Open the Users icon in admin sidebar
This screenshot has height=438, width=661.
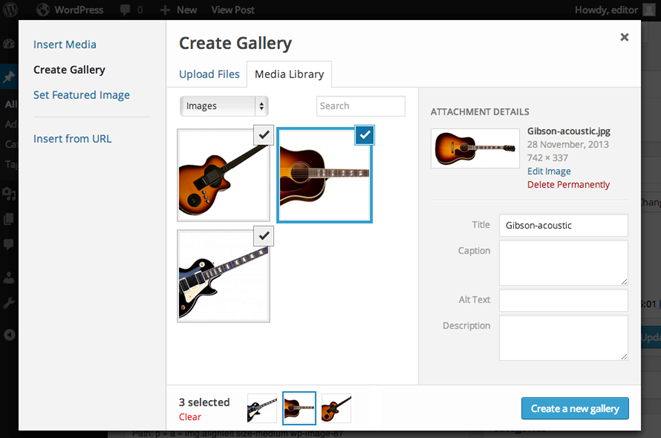click(9, 277)
